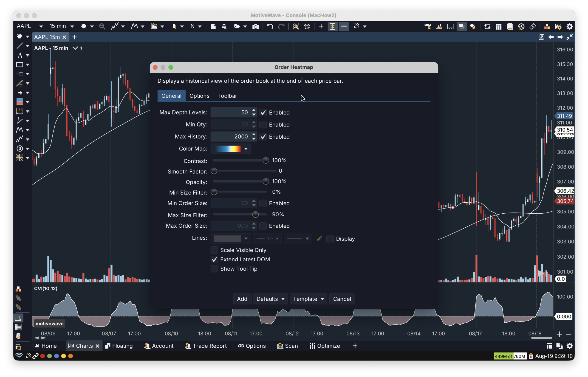Open the 15 min interval dropdown
Viewport: 588px width, 377px height.
(72, 26)
